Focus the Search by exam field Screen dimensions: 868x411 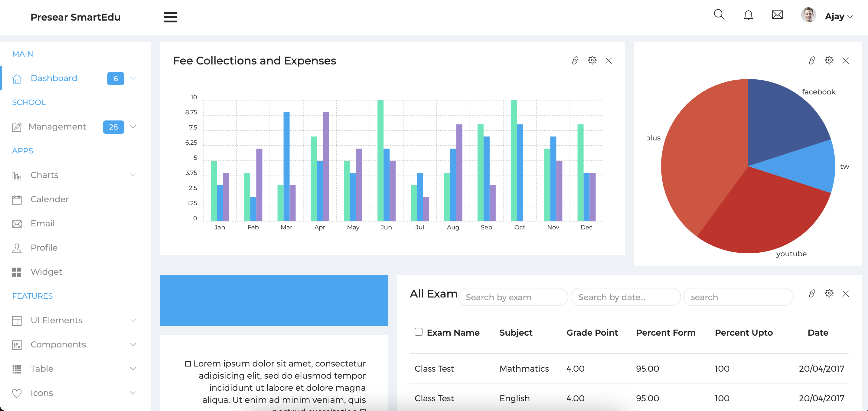pos(513,297)
